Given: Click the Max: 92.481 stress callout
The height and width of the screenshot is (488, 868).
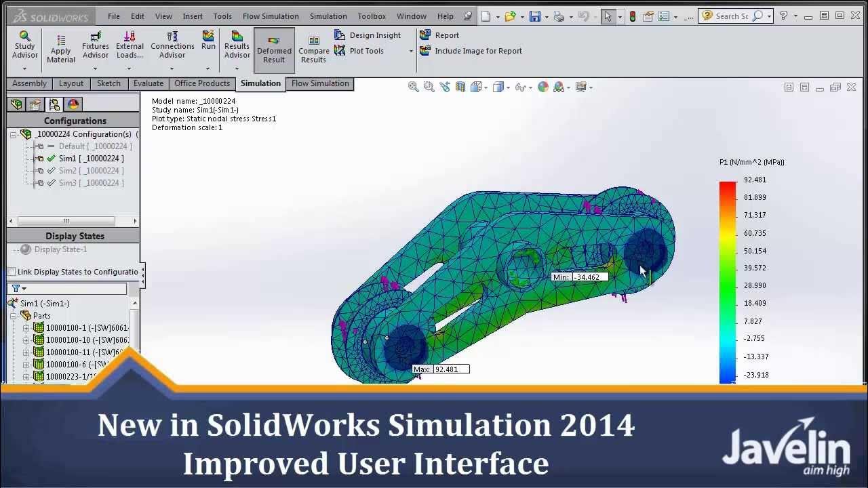Looking at the screenshot, I should point(440,369).
